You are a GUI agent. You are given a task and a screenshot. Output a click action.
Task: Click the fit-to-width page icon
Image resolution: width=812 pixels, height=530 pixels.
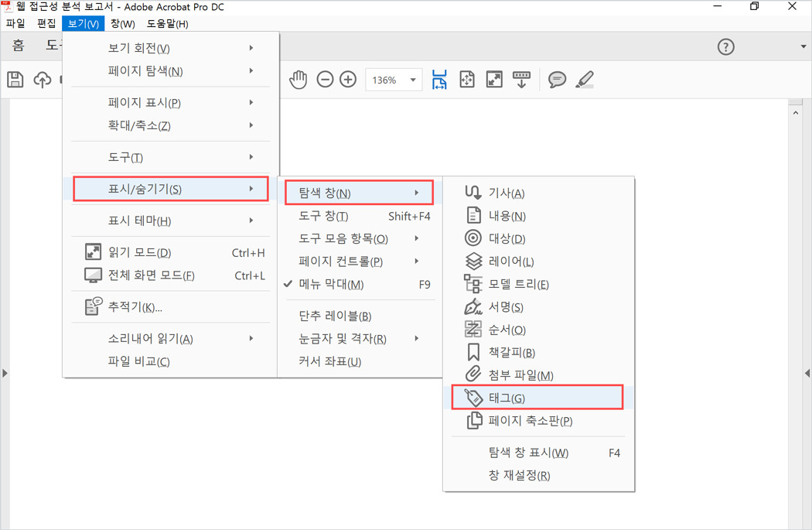click(438, 79)
